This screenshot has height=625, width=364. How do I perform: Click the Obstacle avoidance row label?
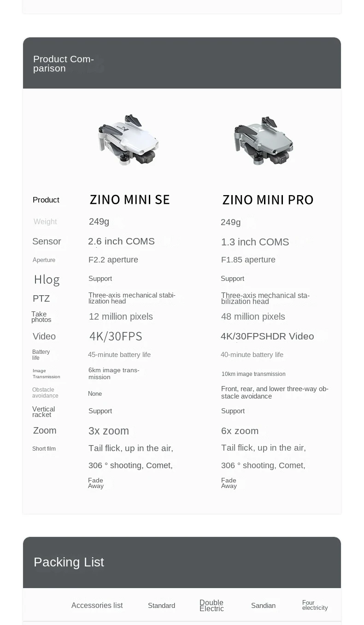[x=45, y=393]
